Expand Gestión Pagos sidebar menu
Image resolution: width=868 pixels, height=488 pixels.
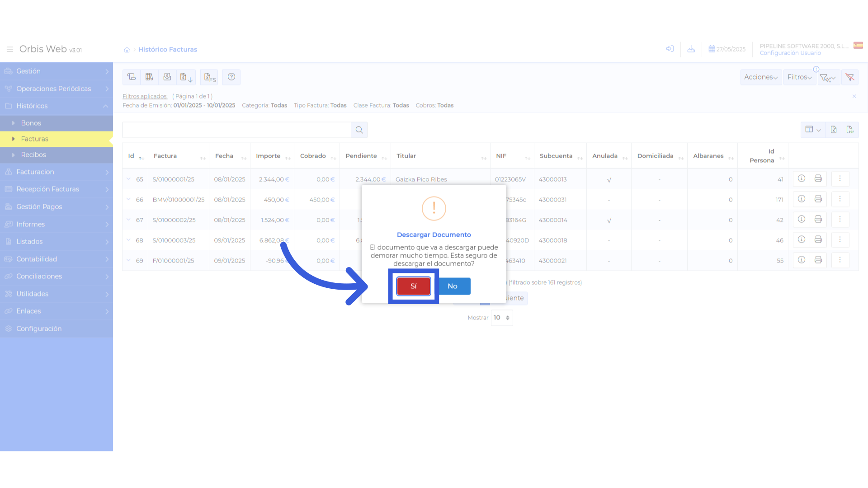(x=57, y=206)
